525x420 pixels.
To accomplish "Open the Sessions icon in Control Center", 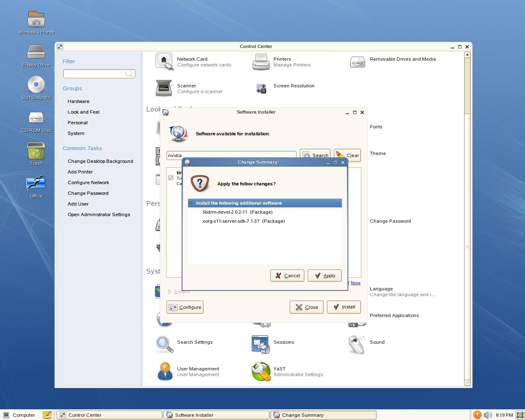I will 261,345.
